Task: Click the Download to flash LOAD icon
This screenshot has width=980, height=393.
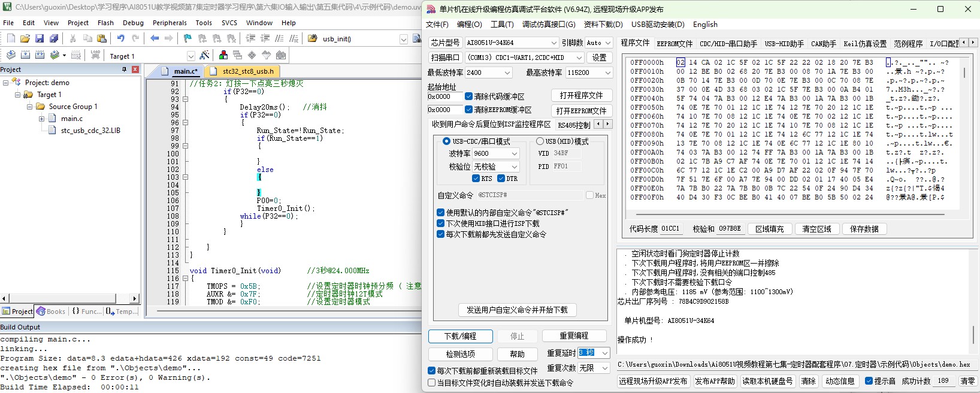Action: [95, 55]
